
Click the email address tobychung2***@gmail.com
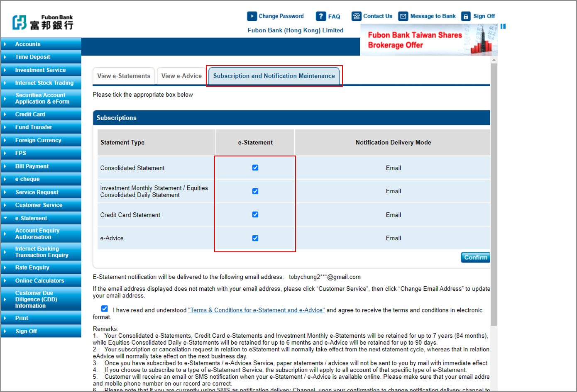click(x=325, y=277)
